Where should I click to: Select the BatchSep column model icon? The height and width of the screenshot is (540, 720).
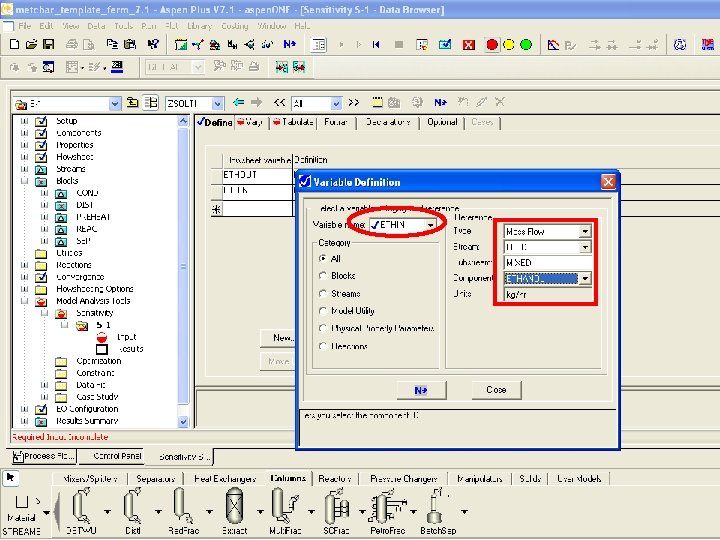[438, 511]
